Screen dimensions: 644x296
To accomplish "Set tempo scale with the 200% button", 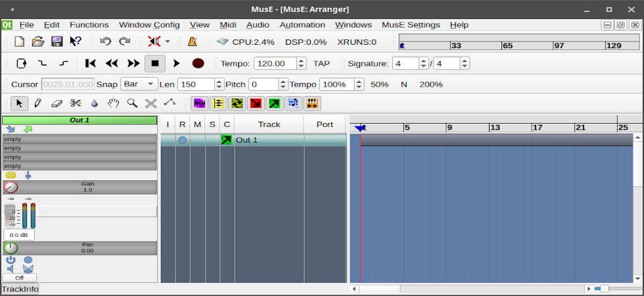I will click(x=431, y=84).
